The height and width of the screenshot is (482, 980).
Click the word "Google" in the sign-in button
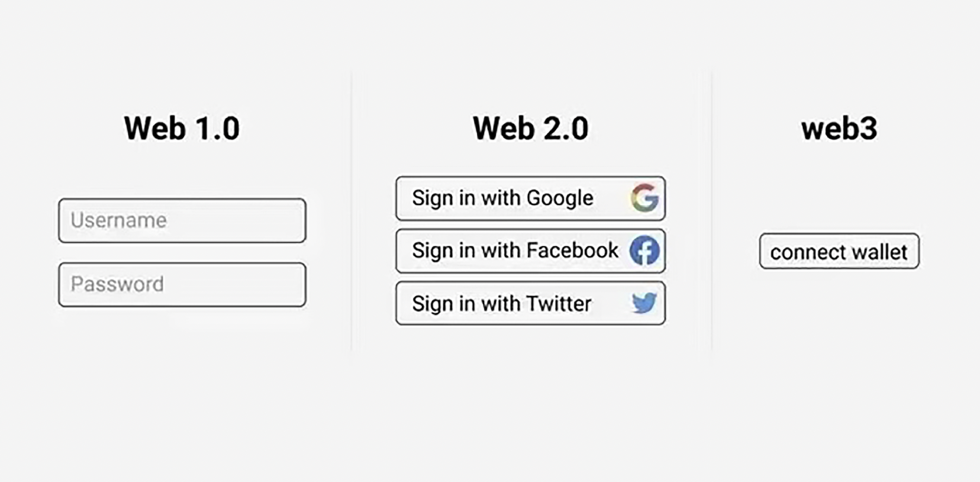560,198
